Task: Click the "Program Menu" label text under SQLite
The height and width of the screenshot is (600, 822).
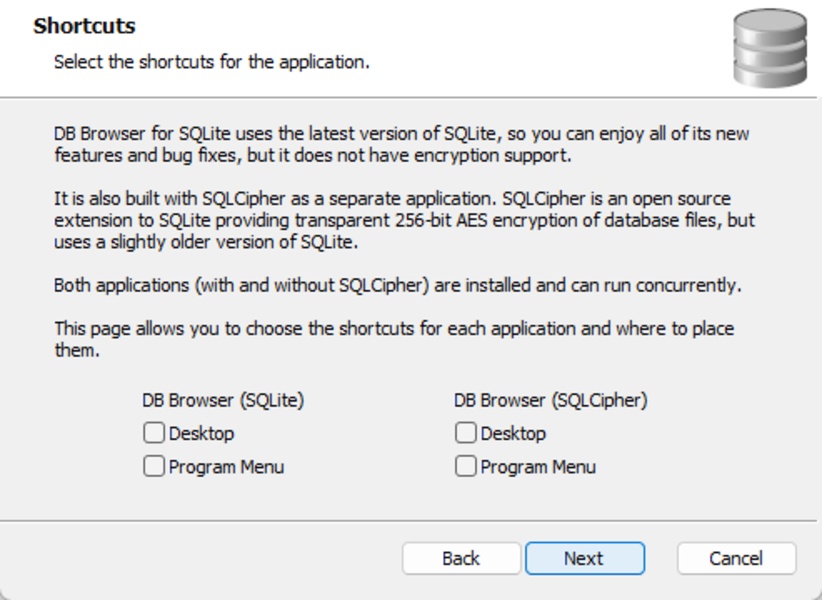Action: [x=226, y=466]
